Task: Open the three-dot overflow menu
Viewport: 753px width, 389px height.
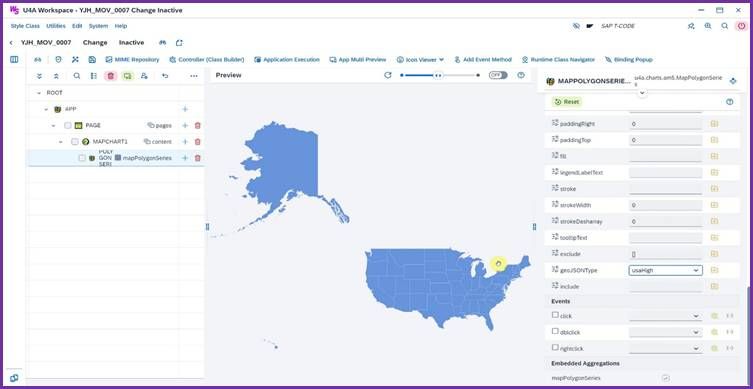Action: click(x=194, y=76)
